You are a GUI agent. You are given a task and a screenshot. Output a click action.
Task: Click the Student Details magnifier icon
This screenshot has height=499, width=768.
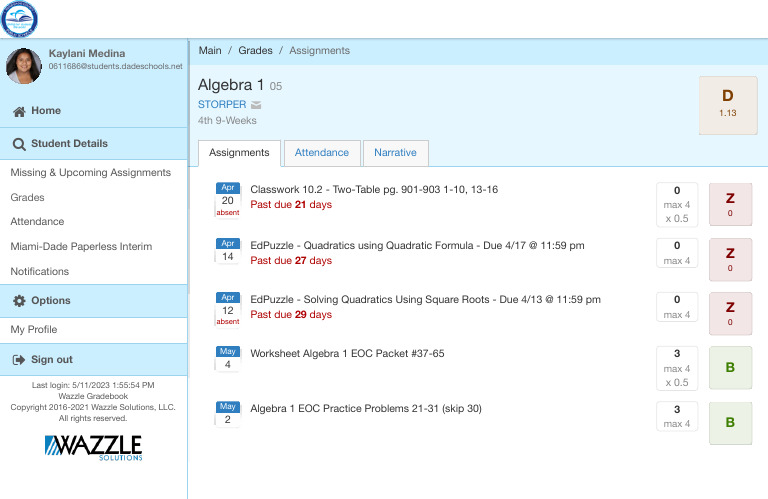pos(19,144)
